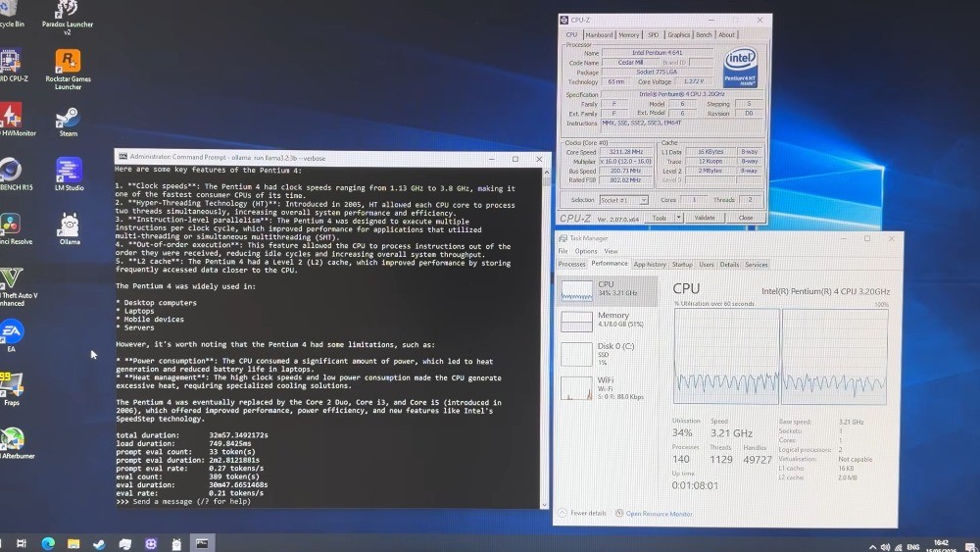
Task: Open Task View on the taskbar
Action: (22, 543)
